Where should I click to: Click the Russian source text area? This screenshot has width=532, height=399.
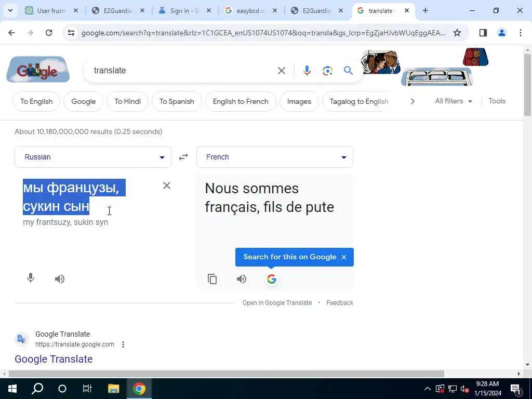click(73, 197)
